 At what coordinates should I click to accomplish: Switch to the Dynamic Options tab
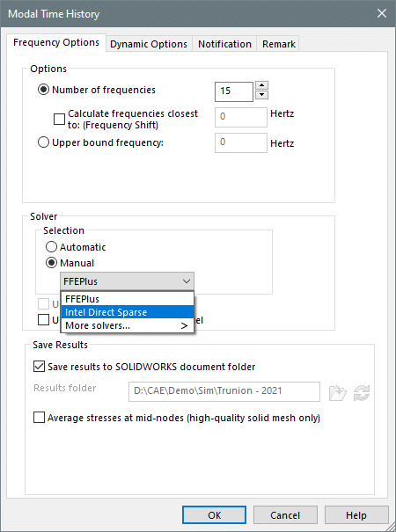click(x=149, y=44)
